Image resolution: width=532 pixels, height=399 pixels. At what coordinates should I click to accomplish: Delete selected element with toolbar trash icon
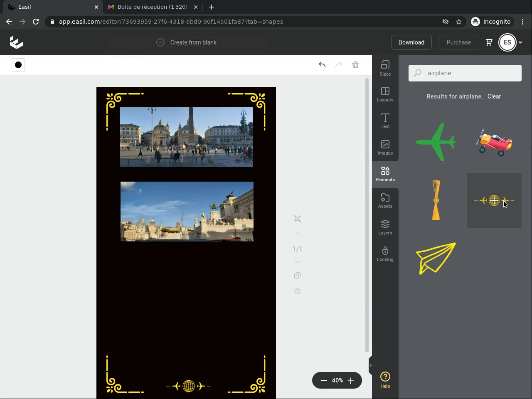pos(355,65)
